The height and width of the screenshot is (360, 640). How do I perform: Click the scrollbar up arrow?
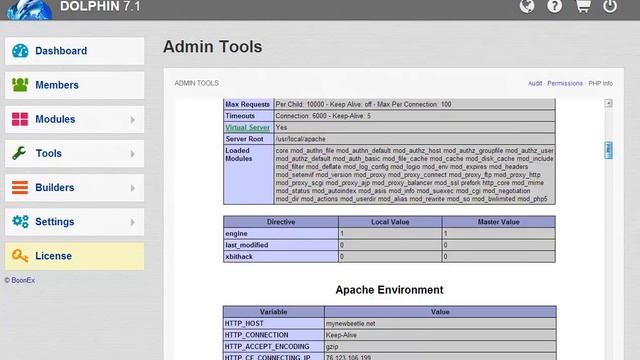click(608, 103)
